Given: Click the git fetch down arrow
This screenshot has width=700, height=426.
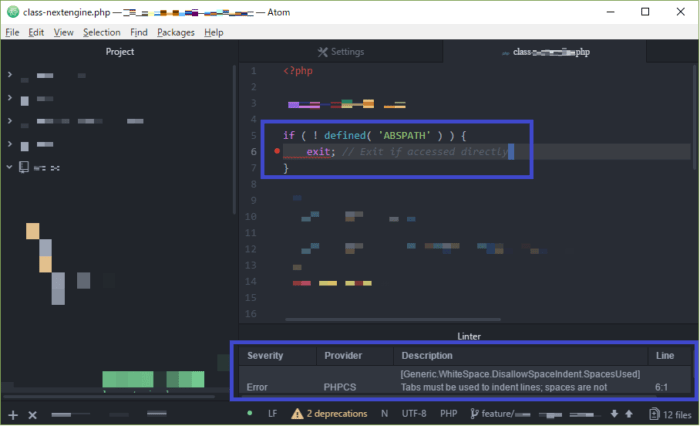Looking at the screenshot, I should tap(614, 413).
